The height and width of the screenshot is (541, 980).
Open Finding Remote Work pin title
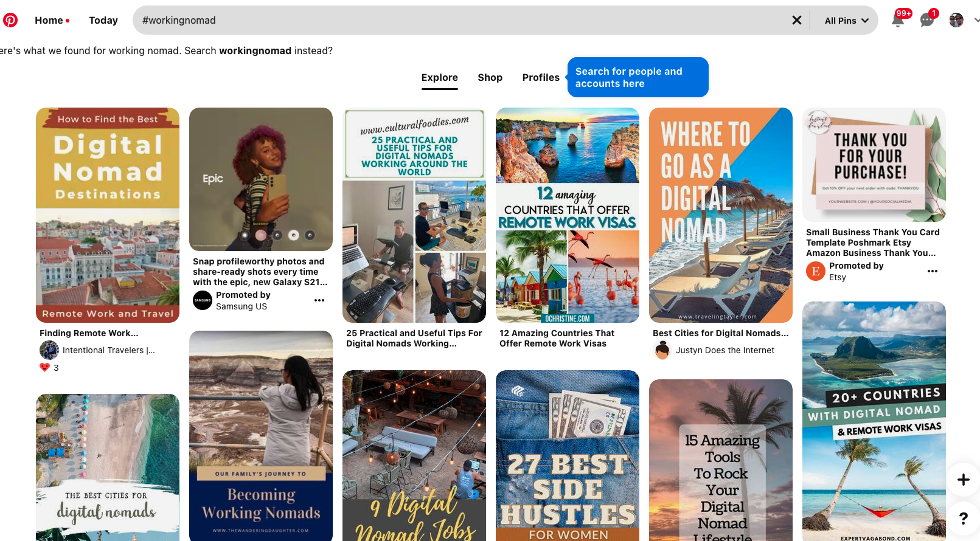tap(89, 333)
